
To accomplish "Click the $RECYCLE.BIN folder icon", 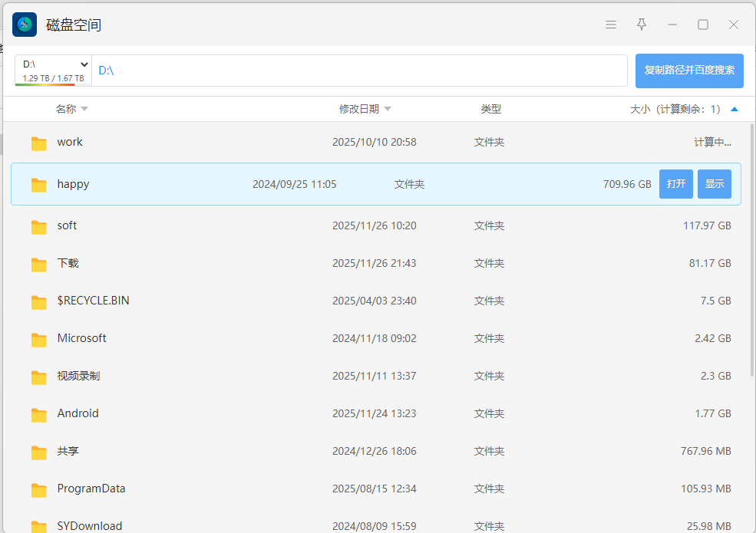I will pyautogui.click(x=39, y=301).
